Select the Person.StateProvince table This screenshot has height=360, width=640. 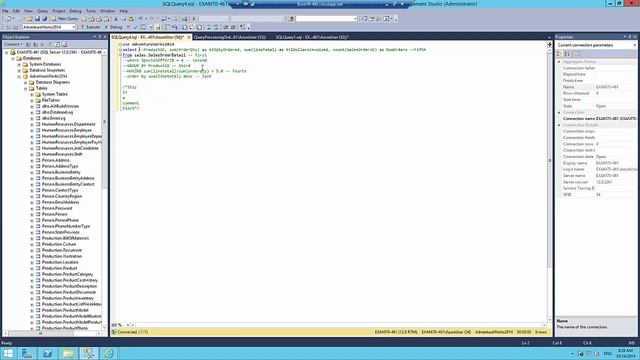60,232
